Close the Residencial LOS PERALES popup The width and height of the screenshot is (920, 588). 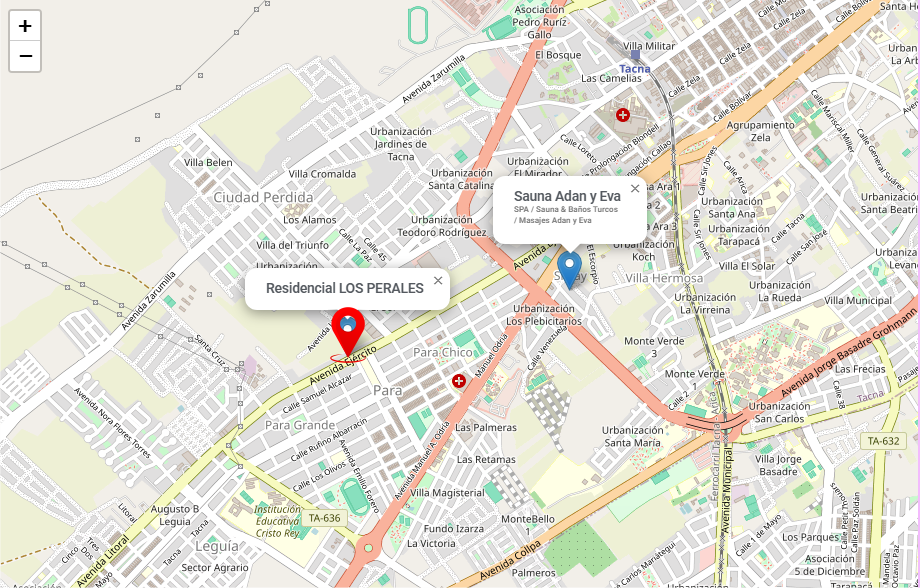click(x=438, y=281)
